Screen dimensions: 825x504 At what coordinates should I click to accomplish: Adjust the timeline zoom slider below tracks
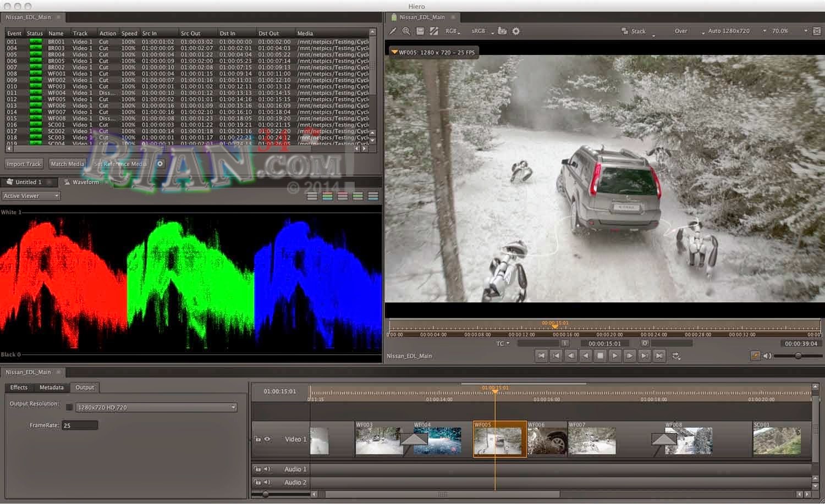(266, 495)
